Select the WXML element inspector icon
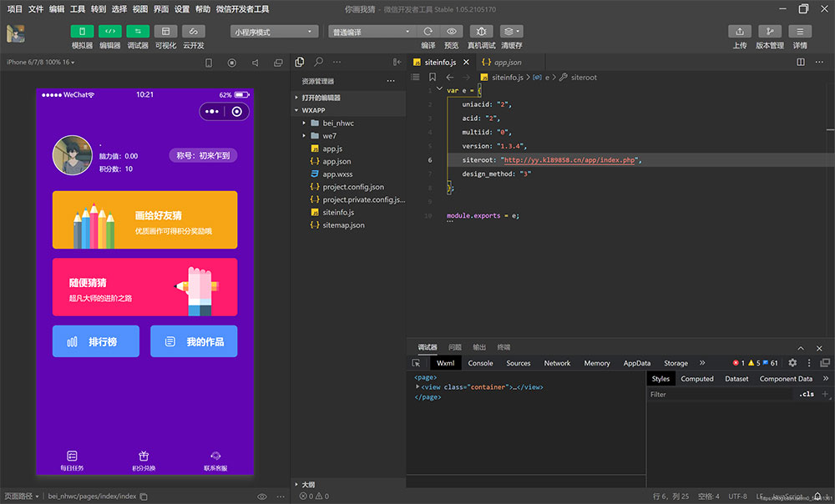 tap(416, 363)
